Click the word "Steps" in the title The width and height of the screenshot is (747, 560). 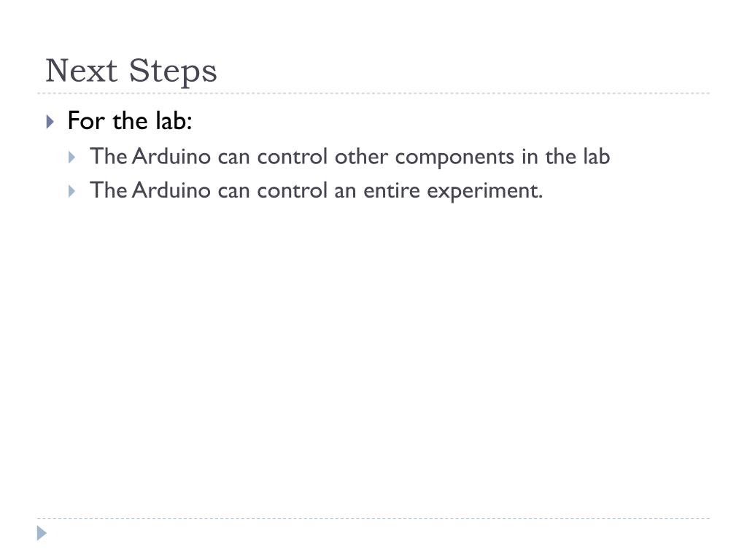(x=173, y=71)
